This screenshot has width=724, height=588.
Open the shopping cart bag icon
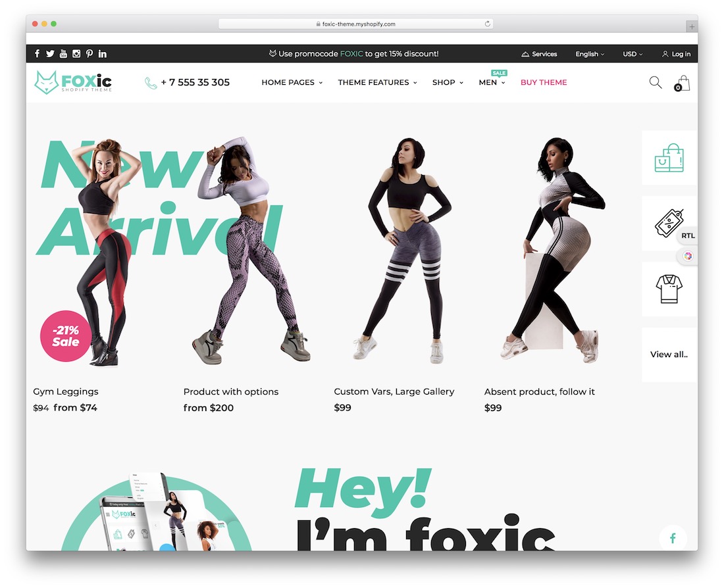point(683,83)
